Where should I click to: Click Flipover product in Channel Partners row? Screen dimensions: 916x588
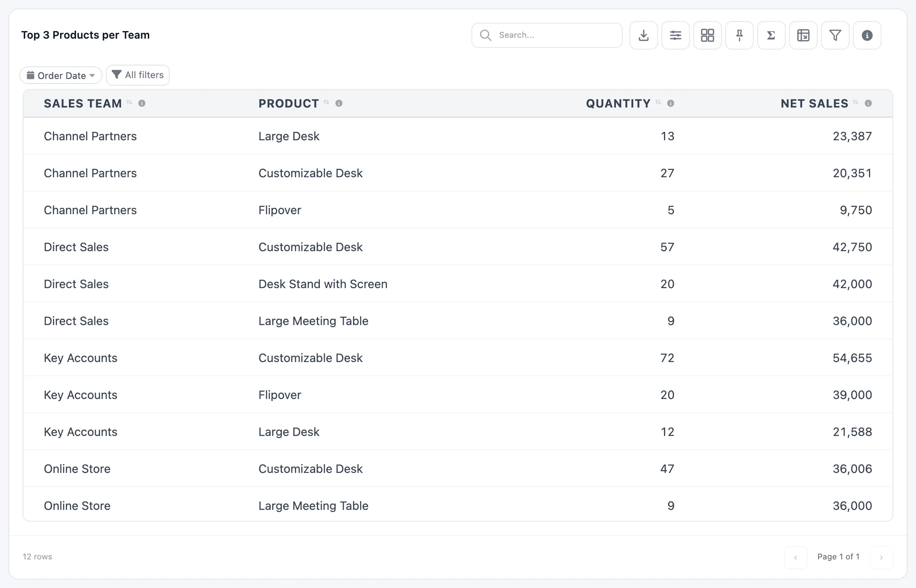(280, 210)
